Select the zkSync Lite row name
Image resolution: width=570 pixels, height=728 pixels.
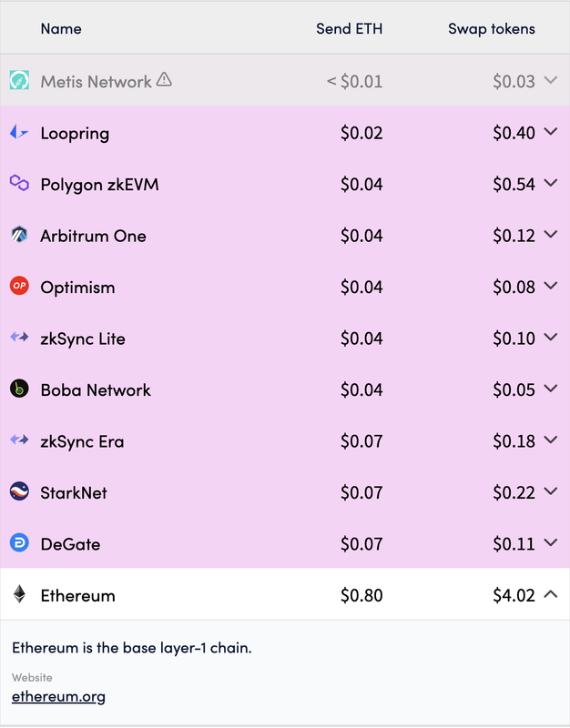(83, 339)
